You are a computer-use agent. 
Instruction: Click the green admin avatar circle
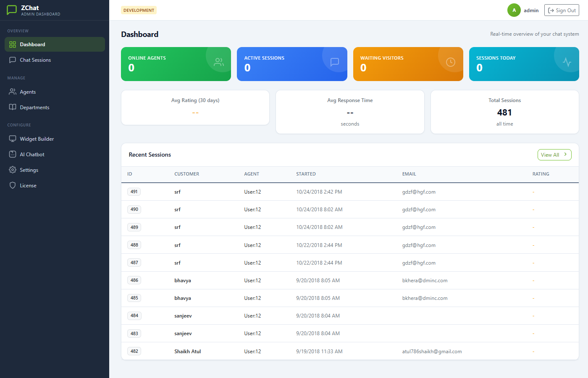point(514,10)
